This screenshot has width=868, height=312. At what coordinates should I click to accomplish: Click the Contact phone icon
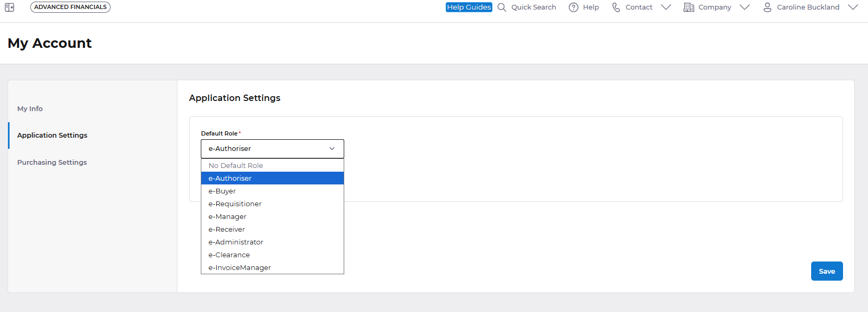(616, 7)
